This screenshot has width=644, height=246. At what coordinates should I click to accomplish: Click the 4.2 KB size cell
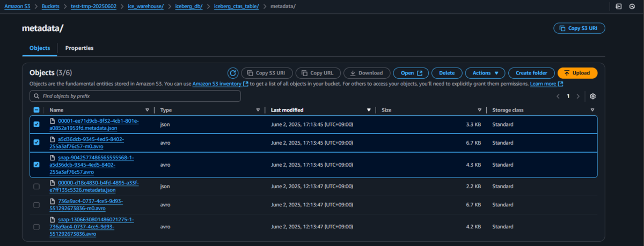click(x=472, y=227)
